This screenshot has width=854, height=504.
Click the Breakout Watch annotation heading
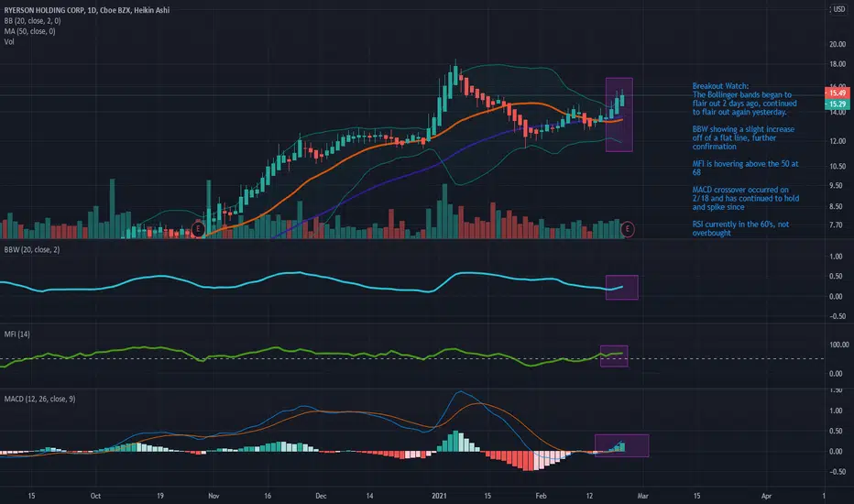(x=720, y=86)
